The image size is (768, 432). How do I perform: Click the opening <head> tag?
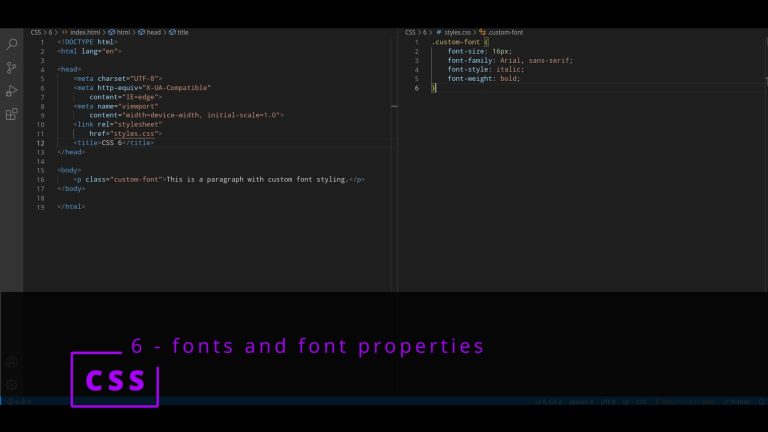pos(69,70)
